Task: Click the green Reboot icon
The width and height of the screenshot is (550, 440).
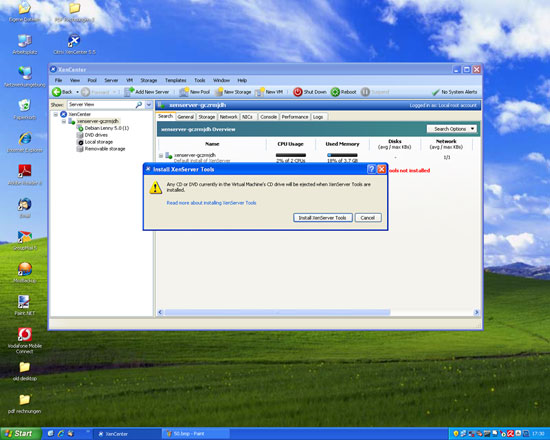Action: (x=335, y=92)
